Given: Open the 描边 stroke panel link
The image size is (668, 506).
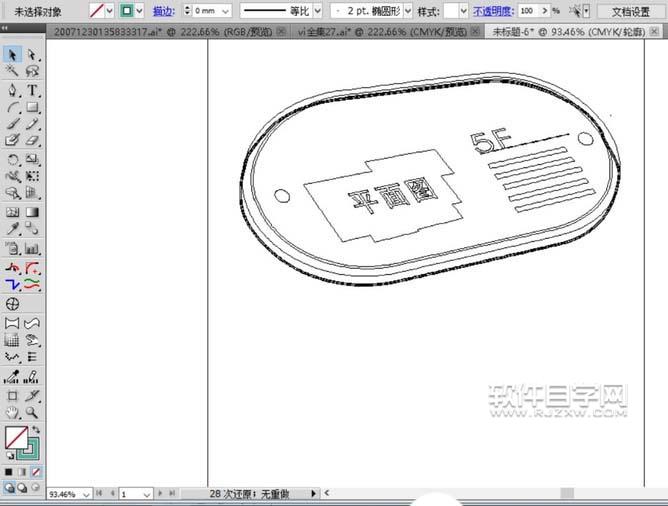Looking at the screenshot, I should pyautogui.click(x=164, y=12).
